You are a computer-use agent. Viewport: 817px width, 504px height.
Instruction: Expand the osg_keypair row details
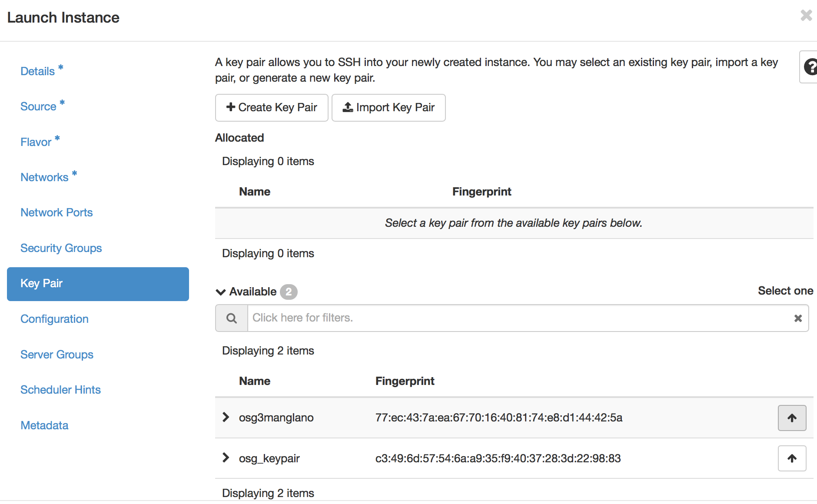(226, 458)
